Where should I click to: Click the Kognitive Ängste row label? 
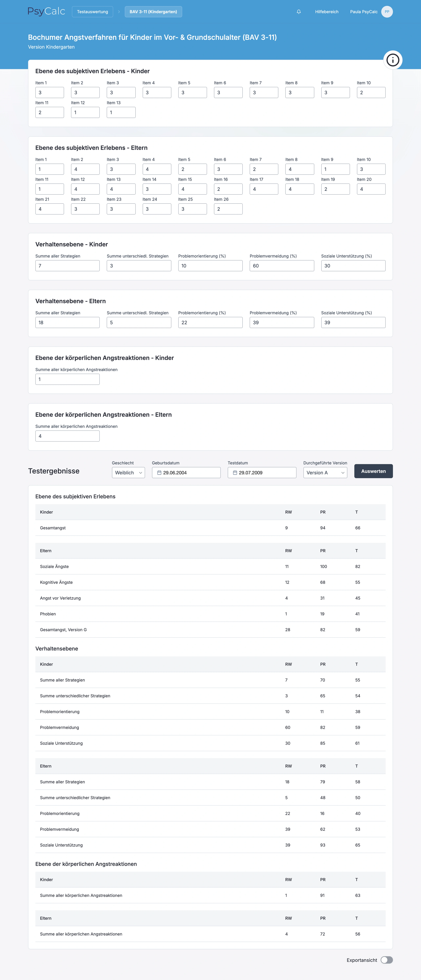pos(56,583)
